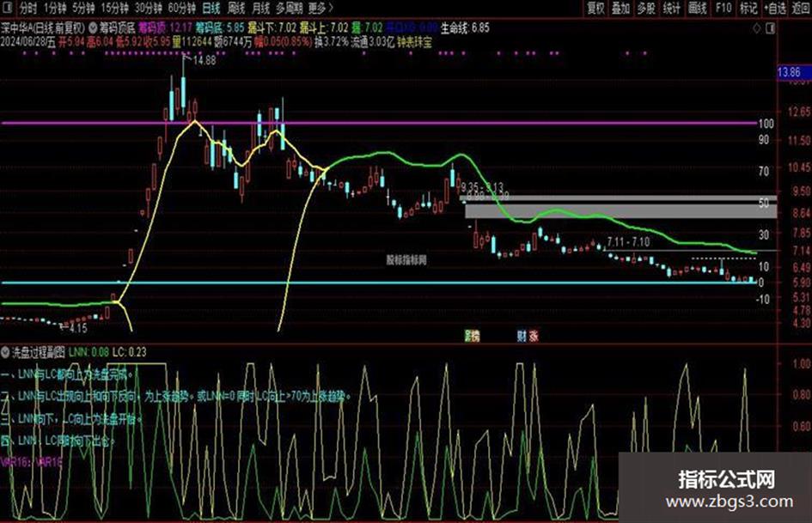This screenshot has width=812, height=523.
Task: Click the 7.11 - 7.10 gap label
Action: (x=628, y=242)
